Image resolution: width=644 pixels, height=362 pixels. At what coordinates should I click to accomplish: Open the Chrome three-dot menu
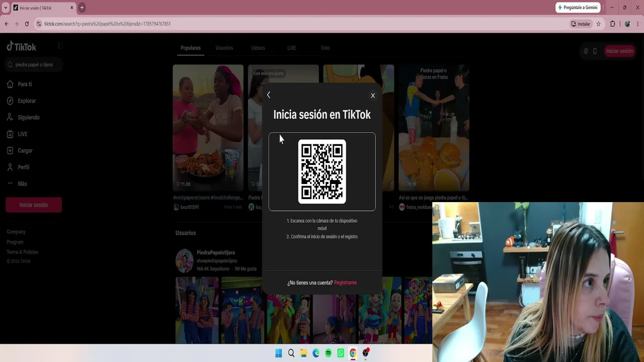[x=638, y=24]
